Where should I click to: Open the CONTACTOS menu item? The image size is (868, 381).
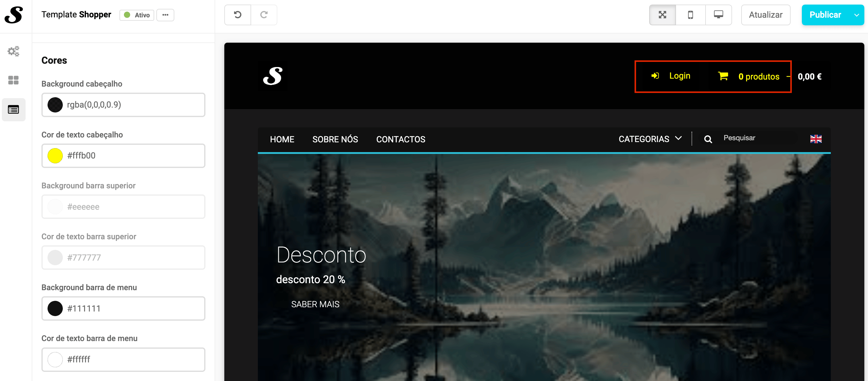(400, 139)
